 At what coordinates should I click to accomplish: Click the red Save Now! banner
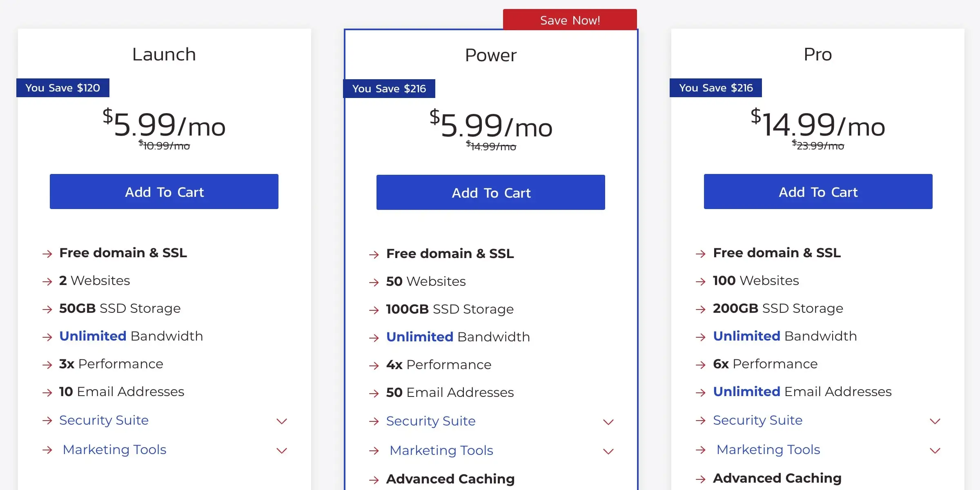570,20
